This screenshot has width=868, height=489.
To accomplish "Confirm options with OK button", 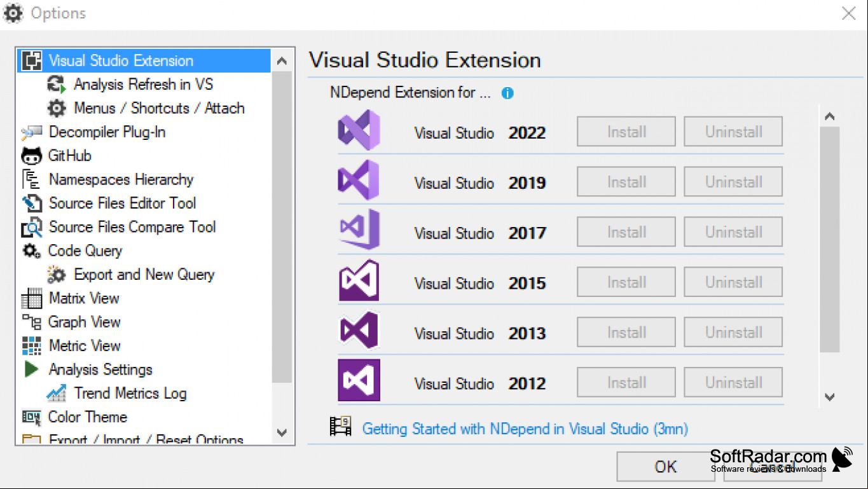I will 666,467.
